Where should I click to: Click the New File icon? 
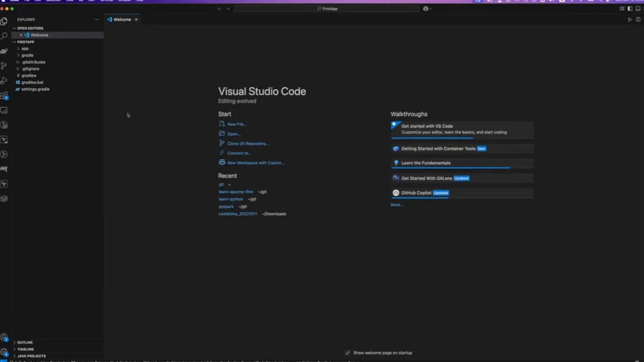pos(222,124)
